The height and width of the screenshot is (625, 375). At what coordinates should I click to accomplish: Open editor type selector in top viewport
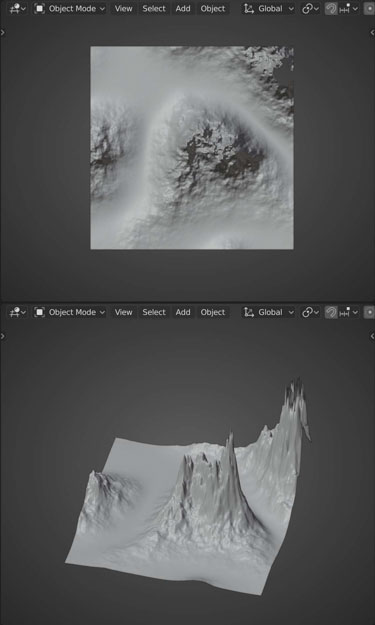click(x=18, y=8)
